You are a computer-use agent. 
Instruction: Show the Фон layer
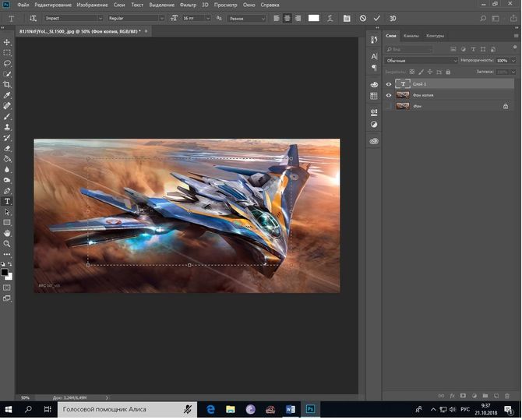click(x=389, y=106)
